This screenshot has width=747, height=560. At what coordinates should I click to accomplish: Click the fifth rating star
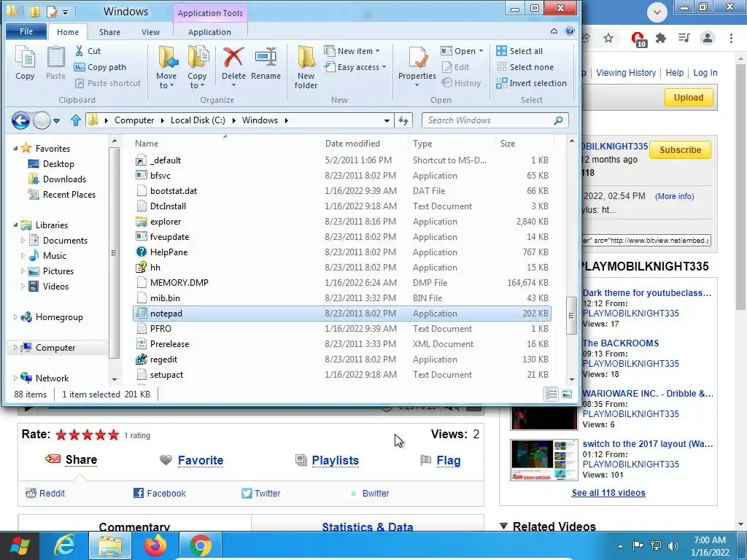[113, 435]
